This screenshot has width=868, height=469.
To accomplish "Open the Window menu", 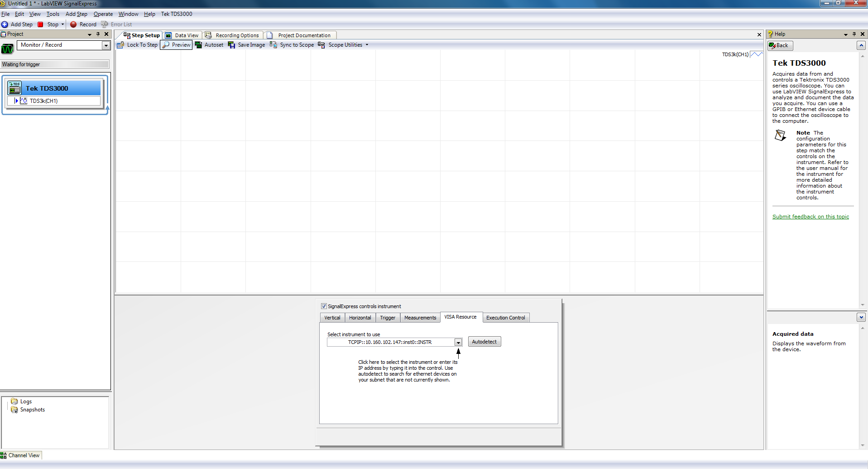I will (129, 14).
